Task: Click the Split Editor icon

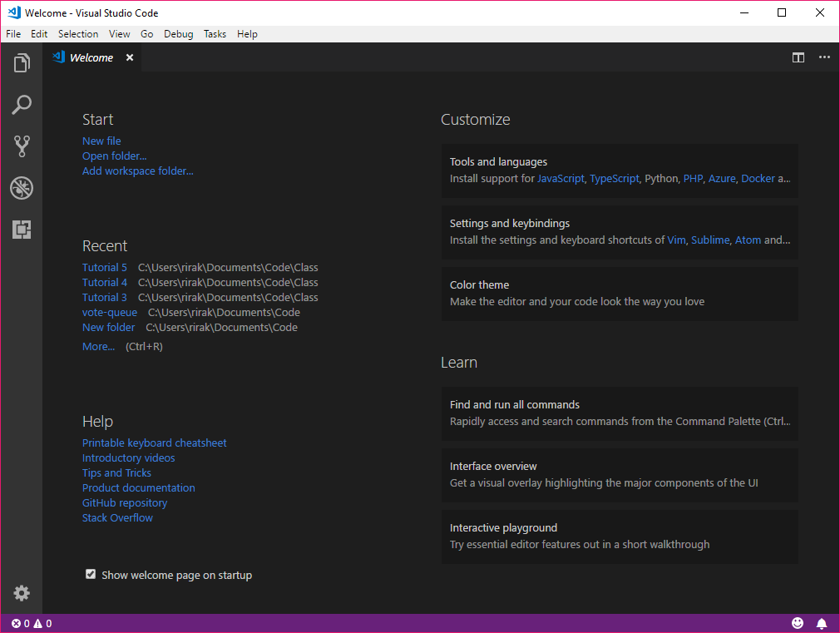Action: pyautogui.click(x=798, y=57)
